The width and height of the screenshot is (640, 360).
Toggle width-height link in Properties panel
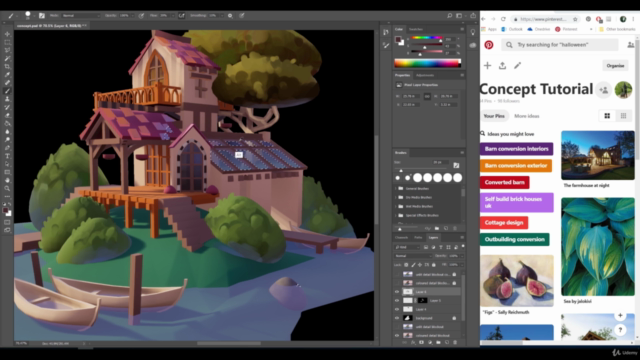pos(427,96)
